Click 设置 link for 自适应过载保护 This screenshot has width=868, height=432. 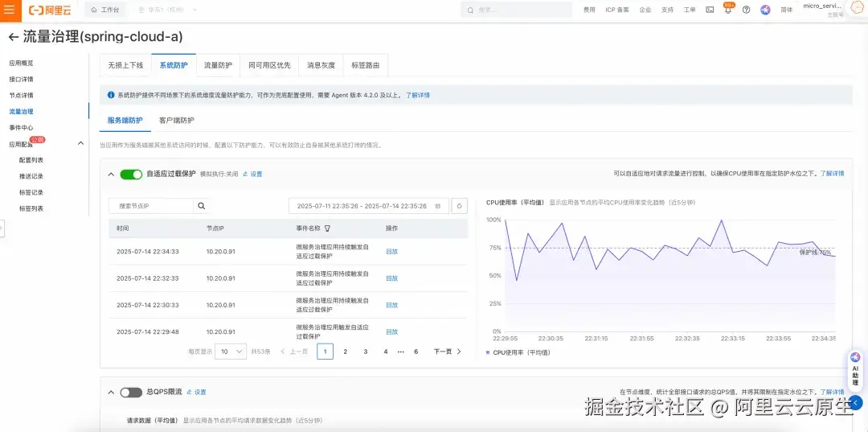[252, 174]
